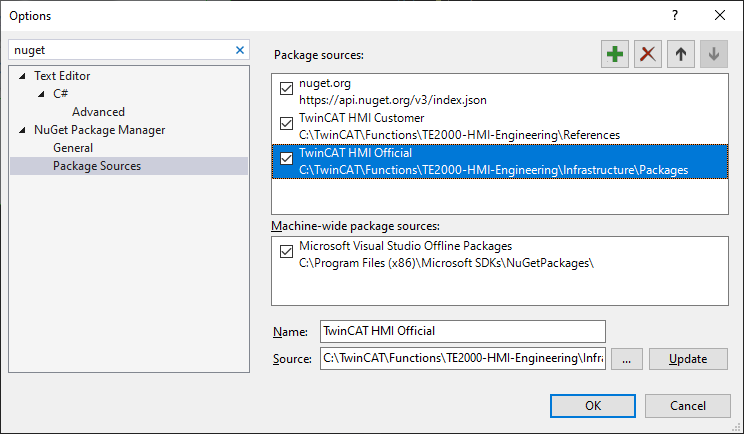This screenshot has width=744, height=434.
Task: Uncheck the TwinCAT HMI Official source
Action: pyautogui.click(x=286, y=158)
